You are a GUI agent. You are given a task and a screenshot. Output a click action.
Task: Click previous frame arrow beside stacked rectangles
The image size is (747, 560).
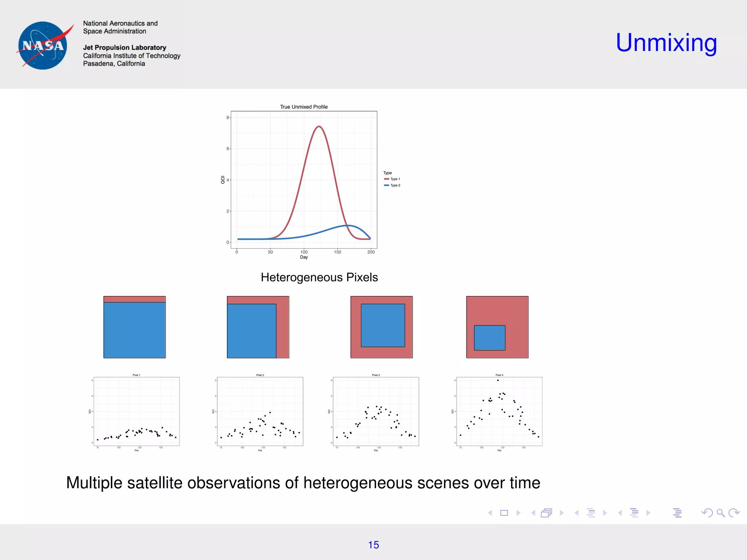coord(533,513)
